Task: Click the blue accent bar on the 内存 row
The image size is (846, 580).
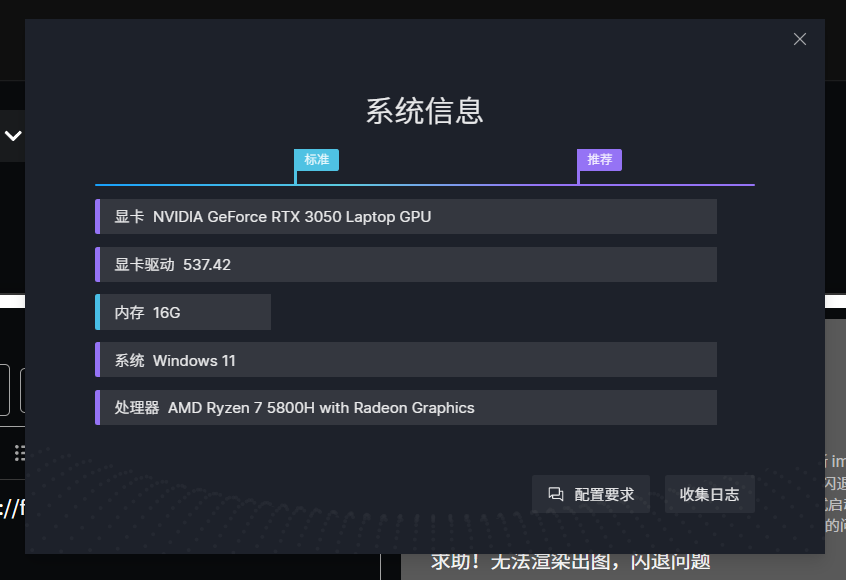Action: [98, 312]
